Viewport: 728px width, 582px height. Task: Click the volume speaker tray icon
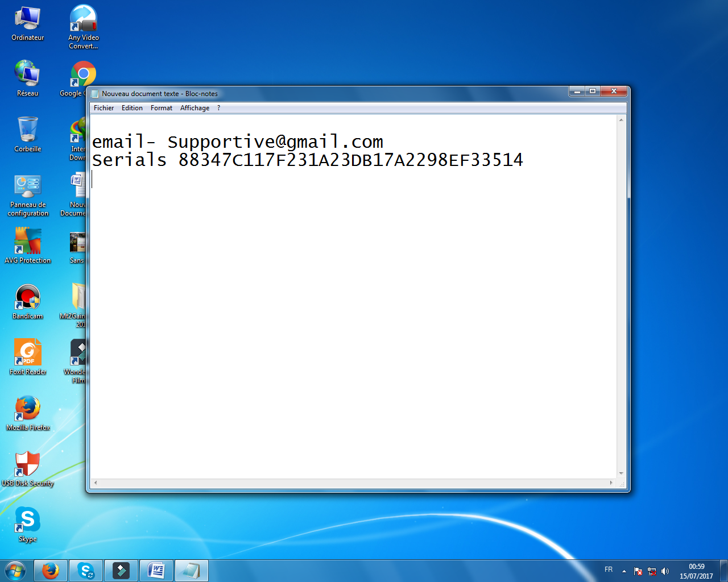(x=665, y=571)
